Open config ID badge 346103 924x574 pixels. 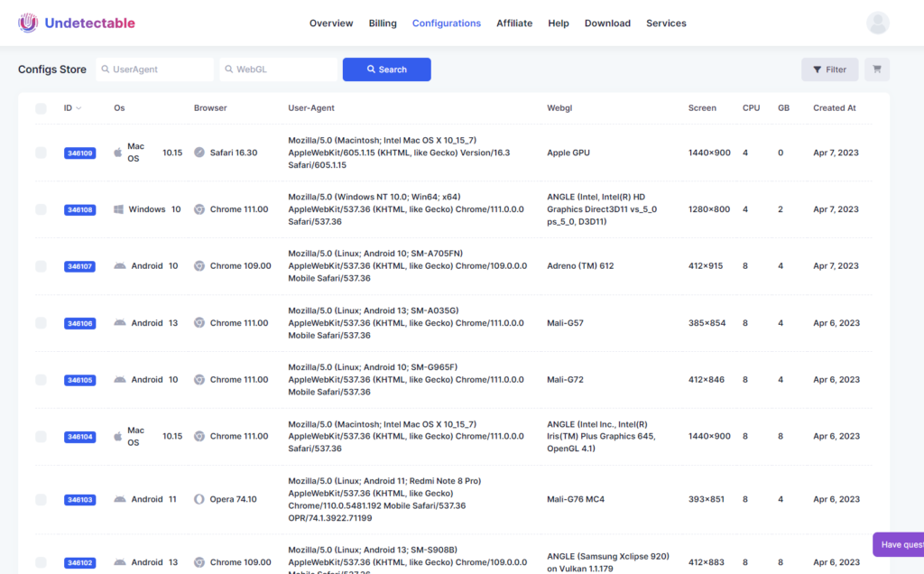[x=79, y=500]
